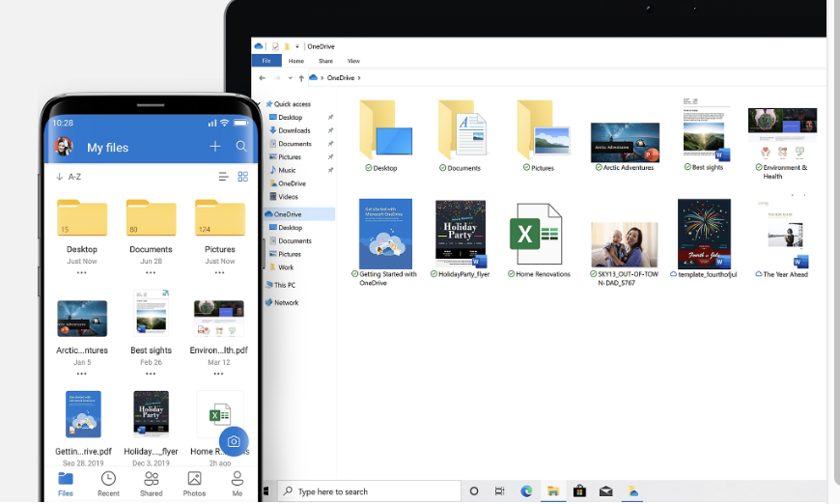Open the Home tab in Explorer ribbon
The width and height of the screenshot is (840, 504).
pyautogui.click(x=295, y=61)
